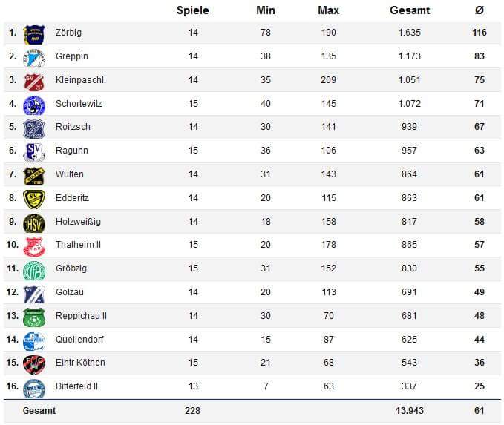Open the Thalheim II team link
The width and height of the screenshot is (504, 425).
pyautogui.click(x=78, y=245)
